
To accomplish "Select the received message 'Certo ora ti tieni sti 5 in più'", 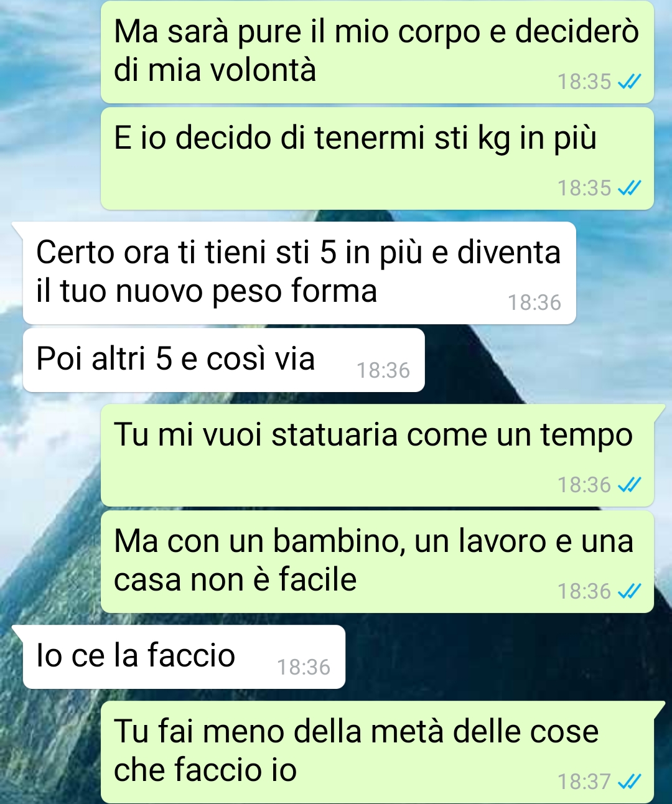I will point(299,273).
